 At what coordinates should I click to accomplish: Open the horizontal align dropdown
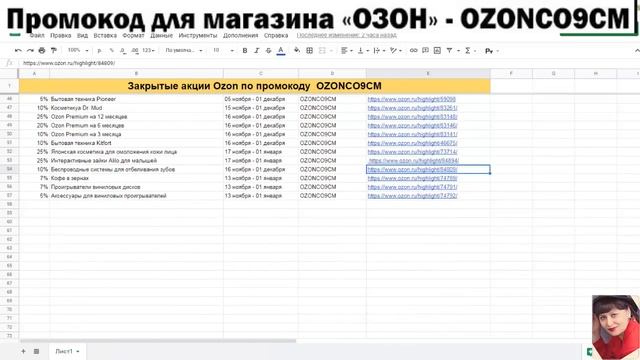coord(347,51)
